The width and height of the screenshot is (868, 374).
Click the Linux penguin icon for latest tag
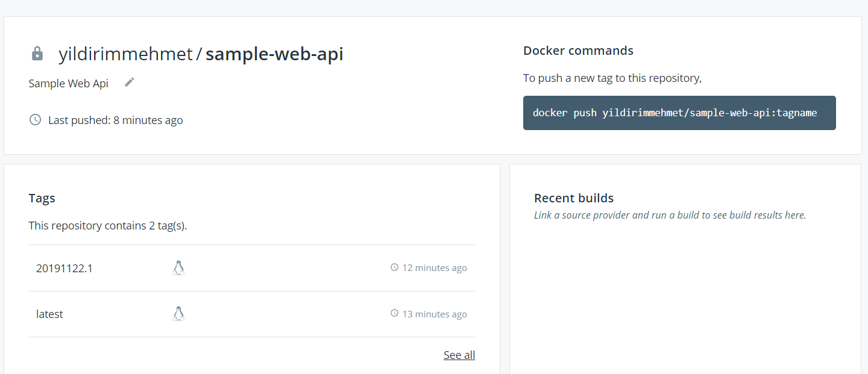(178, 314)
